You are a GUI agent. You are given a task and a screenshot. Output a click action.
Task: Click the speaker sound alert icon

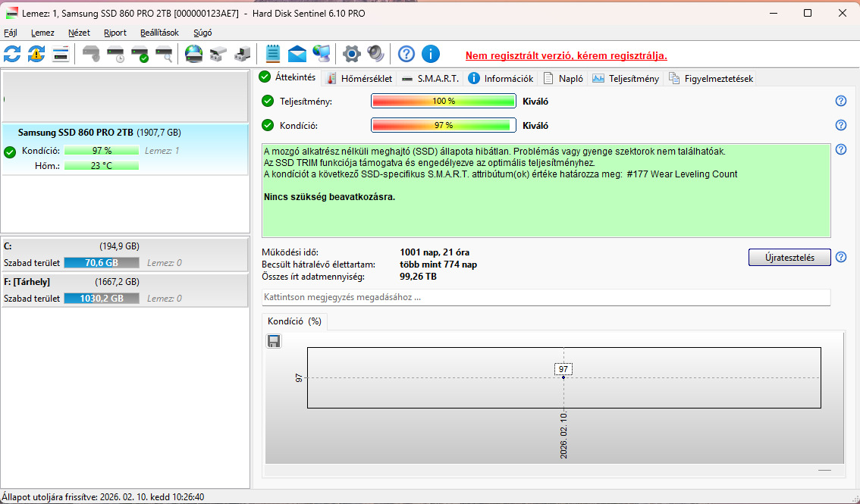pos(375,55)
